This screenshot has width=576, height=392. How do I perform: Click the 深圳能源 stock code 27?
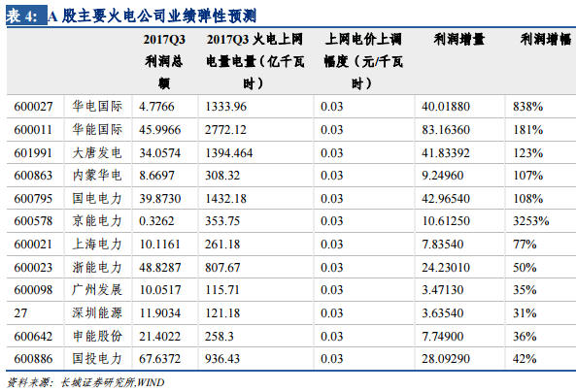20,313
